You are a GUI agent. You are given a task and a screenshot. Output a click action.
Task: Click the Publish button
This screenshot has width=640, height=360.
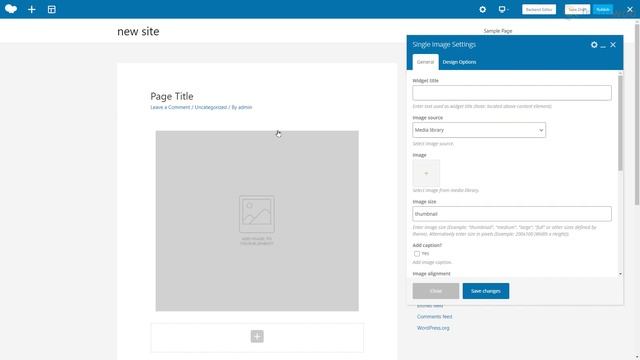click(603, 9)
